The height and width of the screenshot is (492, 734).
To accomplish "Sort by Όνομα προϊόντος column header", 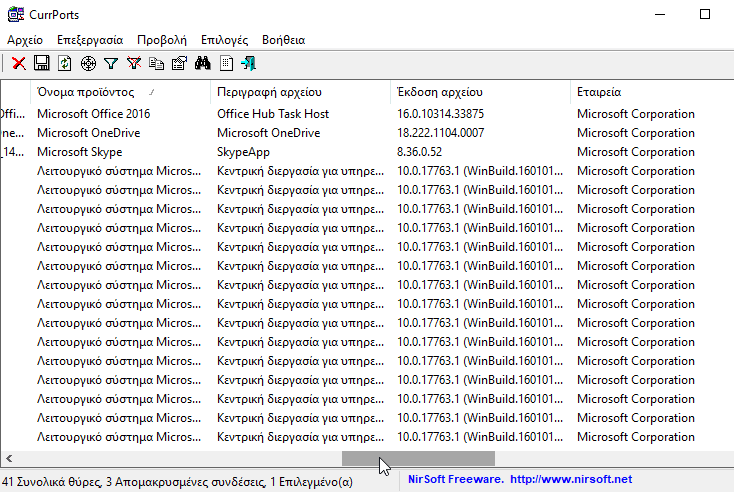I will (98, 91).
